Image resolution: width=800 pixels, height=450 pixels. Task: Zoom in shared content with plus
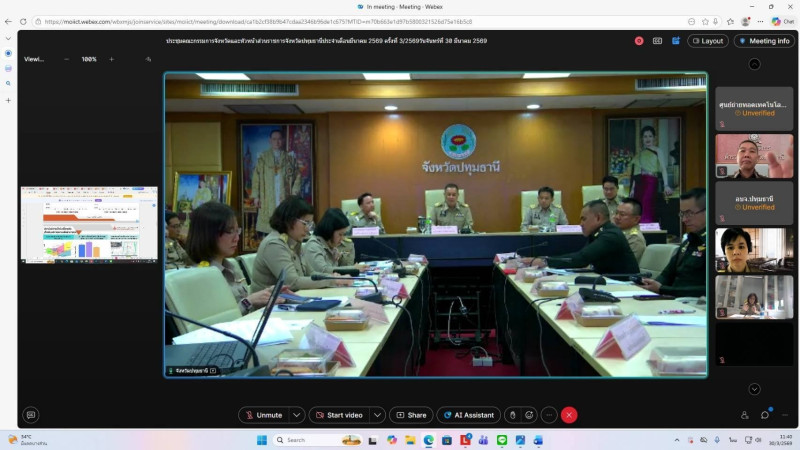click(x=111, y=59)
